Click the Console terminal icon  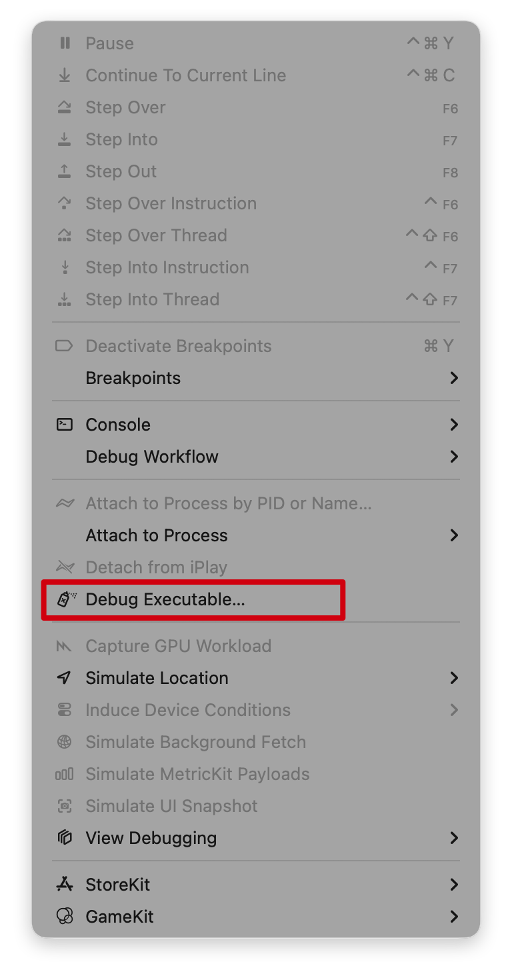click(x=65, y=425)
